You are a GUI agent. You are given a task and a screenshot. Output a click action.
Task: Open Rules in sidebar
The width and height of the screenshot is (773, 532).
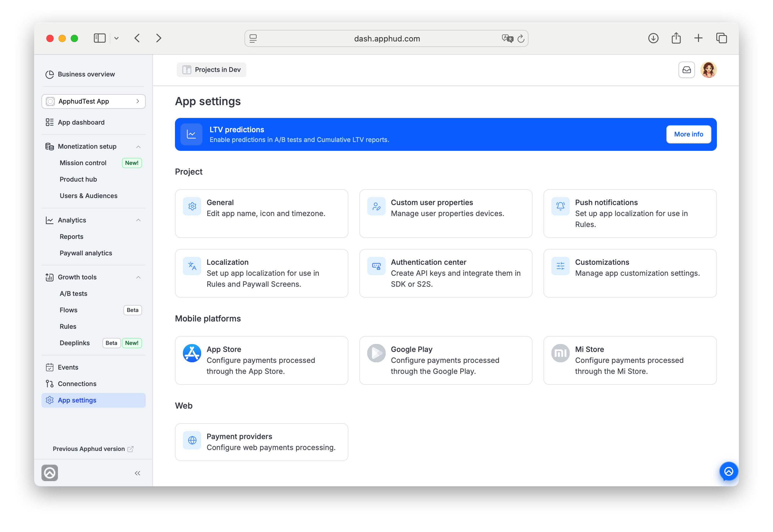coord(68,326)
